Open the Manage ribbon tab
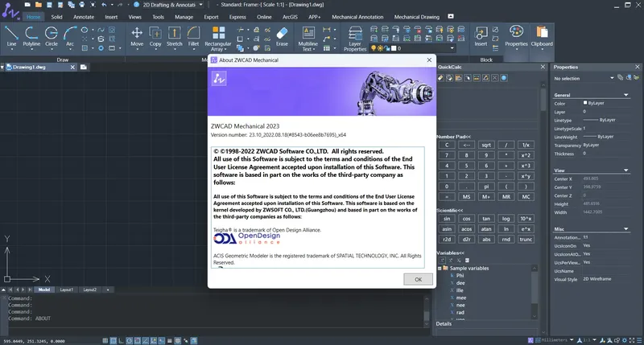 click(184, 17)
